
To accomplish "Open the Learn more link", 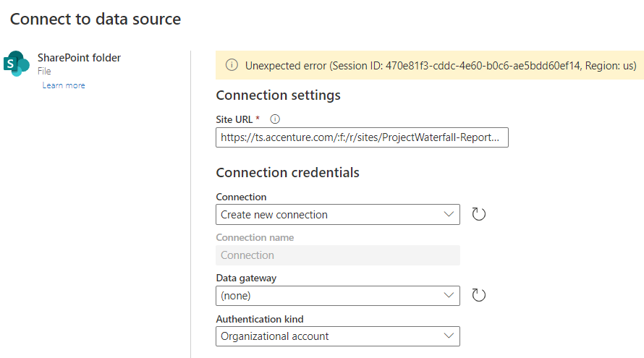I will [x=64, y=85].
